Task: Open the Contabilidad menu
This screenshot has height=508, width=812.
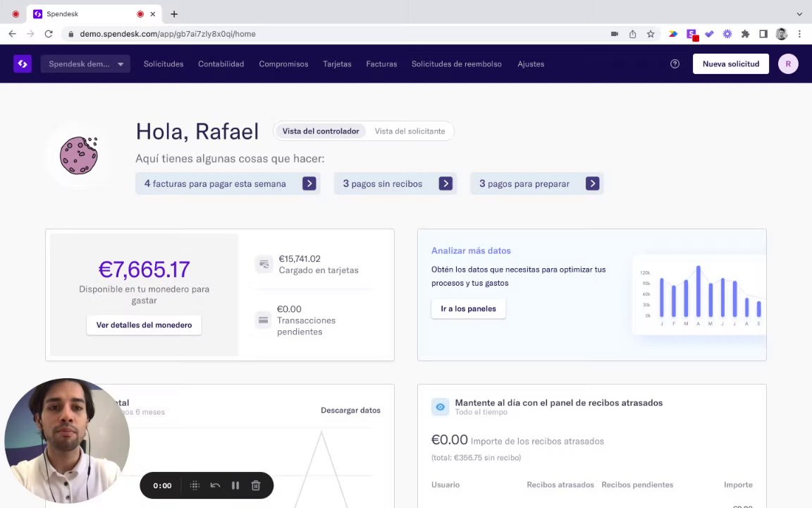Action: [x=221, y=64]
